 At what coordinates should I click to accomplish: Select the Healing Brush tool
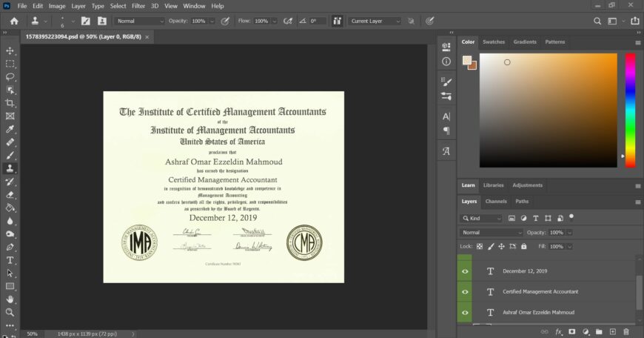(x=10, y=142)
